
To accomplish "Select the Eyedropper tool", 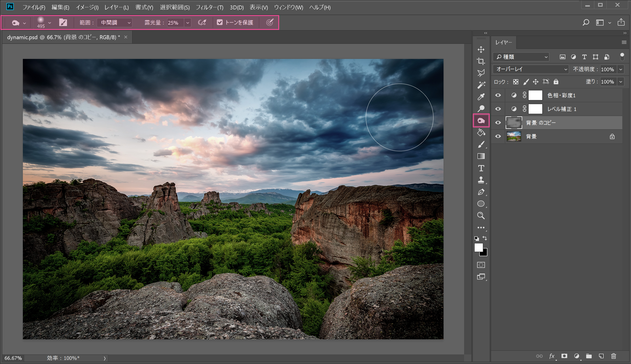I will coord(481,97).
